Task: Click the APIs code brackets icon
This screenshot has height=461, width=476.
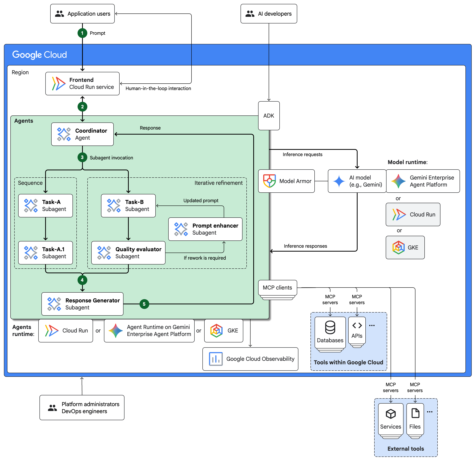Action: point(357,326)
